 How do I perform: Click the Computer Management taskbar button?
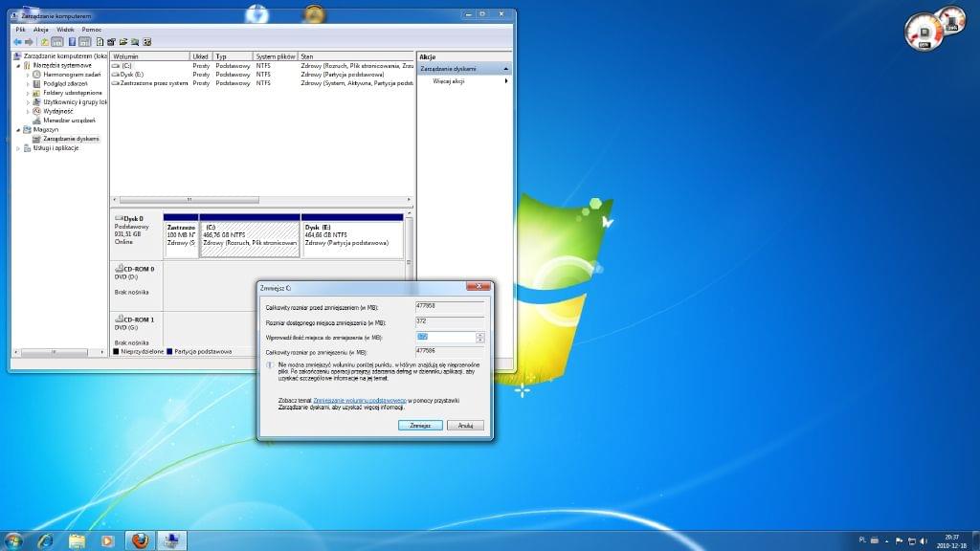point(171,540)
